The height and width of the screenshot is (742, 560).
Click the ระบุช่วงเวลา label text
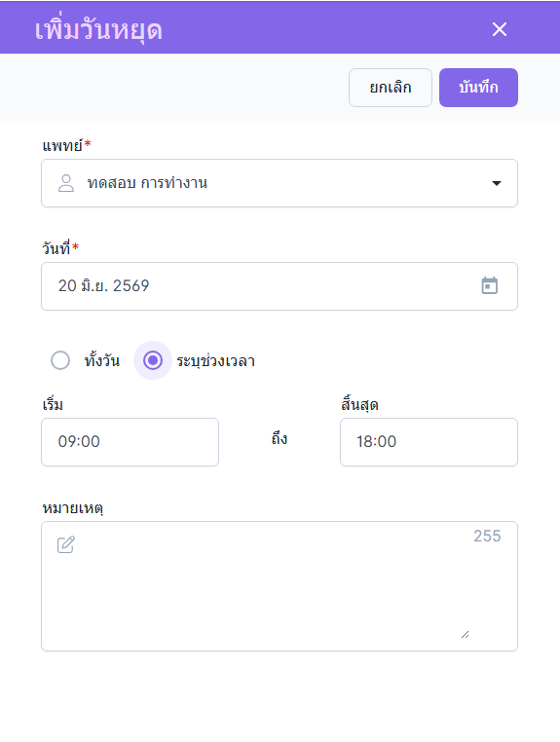tap(216, 361)
